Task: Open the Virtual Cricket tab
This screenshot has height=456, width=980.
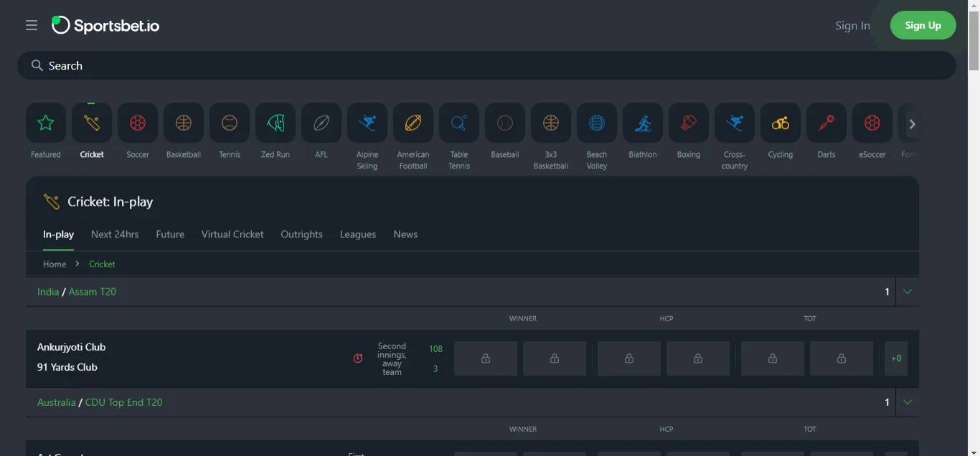Action: 232,234
